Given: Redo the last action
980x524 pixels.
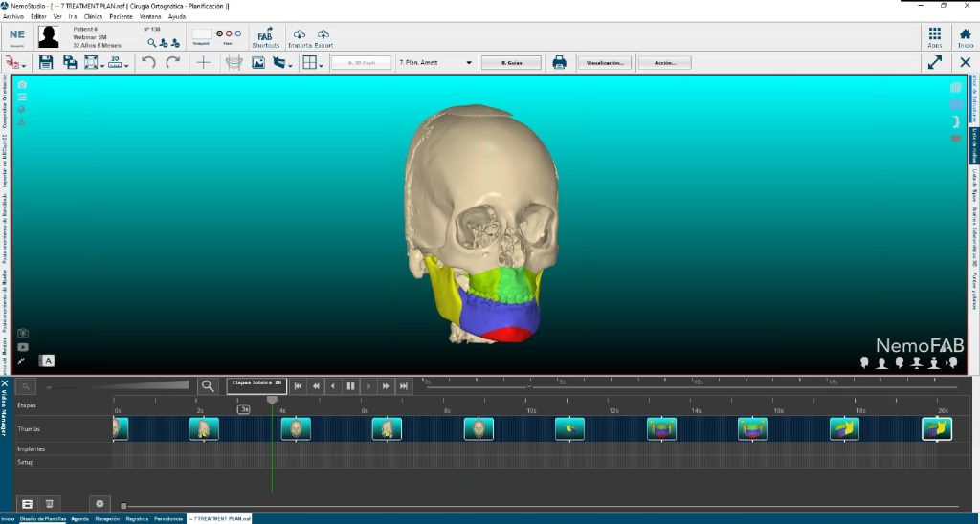Looking at the screenshot, I should coord(173,62).
